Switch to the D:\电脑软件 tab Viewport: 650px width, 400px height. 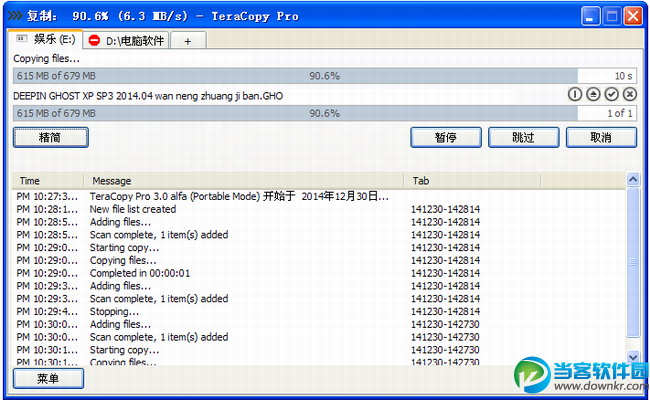[126, 40]
